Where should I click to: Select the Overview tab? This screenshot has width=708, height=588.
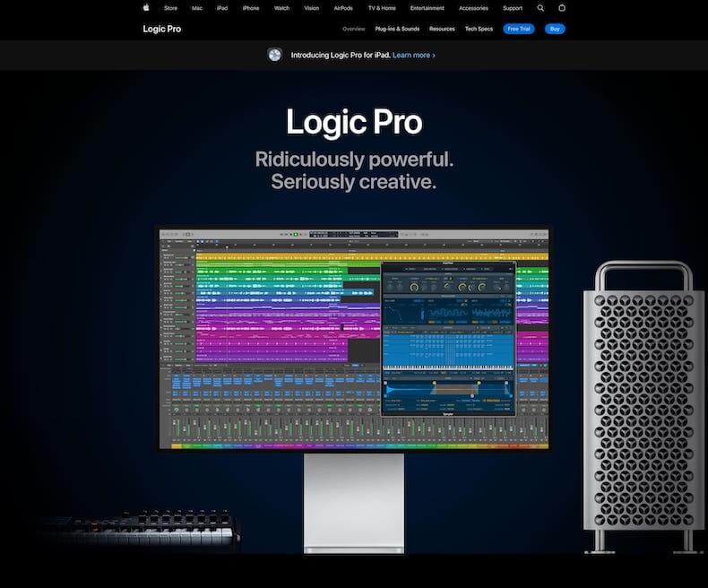click(x=353, y=29)
